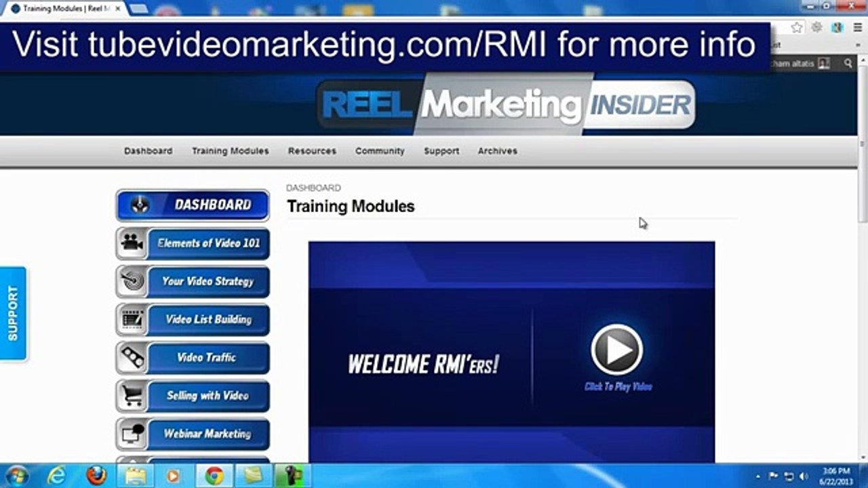Click the Reel Marketing Insider logo

[x=506, y=104]
